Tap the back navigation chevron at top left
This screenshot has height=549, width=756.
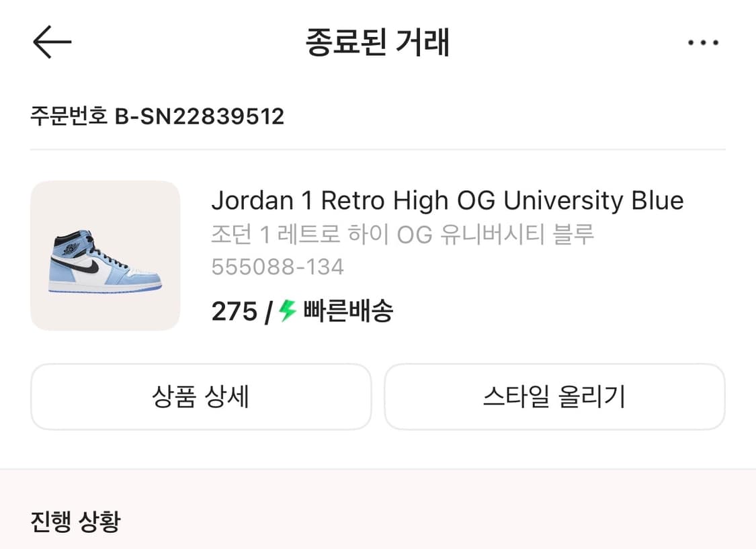[x=52, y=42]
